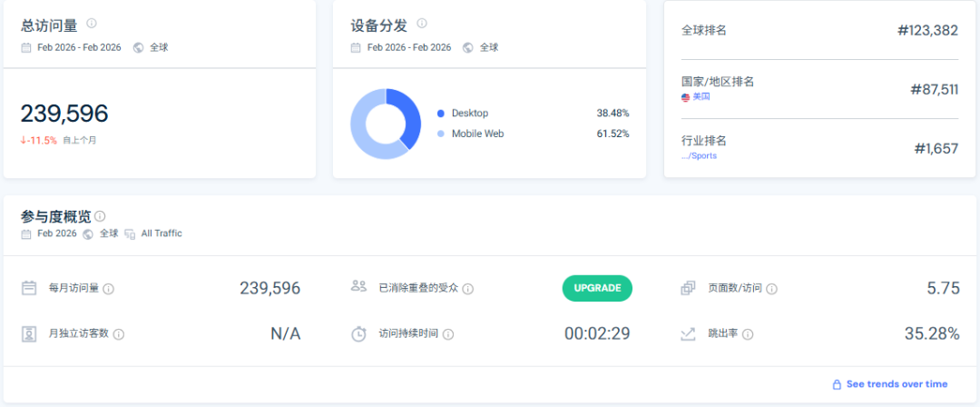Open the 美国 country link
This screenshot has height=407, width=980.
coord(701,97)
